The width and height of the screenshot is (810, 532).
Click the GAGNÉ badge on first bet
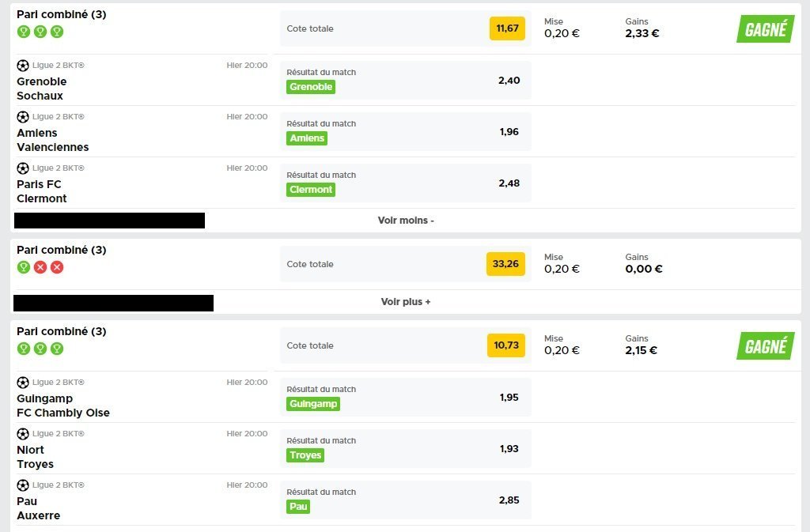[x=765, y=29]
